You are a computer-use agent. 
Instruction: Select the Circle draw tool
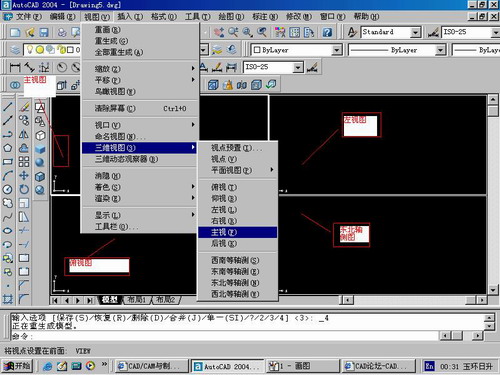(x=8, y=189)
